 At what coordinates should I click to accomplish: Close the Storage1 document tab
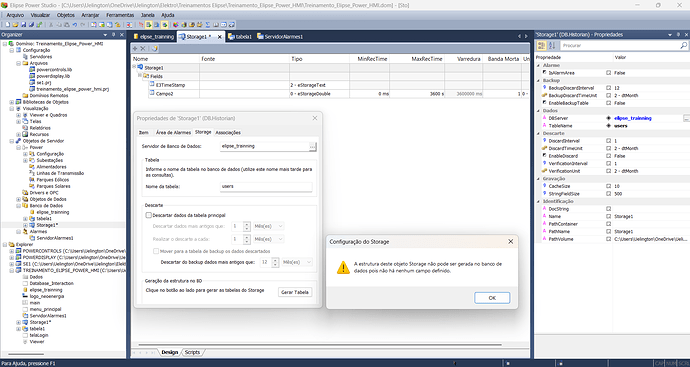pyautogui.click(x=219, y=37)
